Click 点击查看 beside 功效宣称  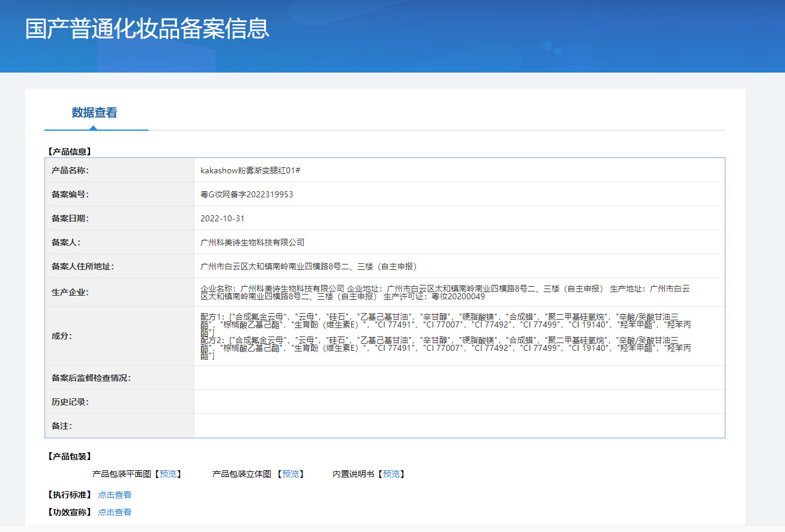click(x=115, y=512)
